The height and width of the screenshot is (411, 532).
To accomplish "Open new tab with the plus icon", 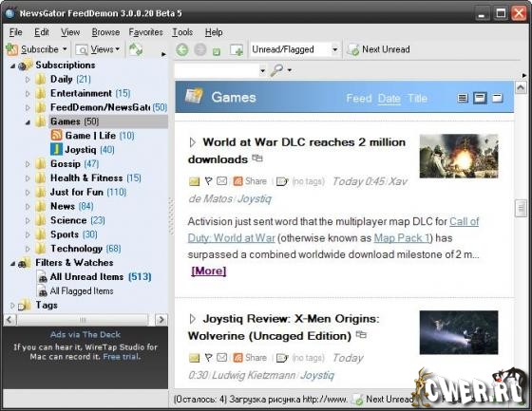I will (237, 50).
